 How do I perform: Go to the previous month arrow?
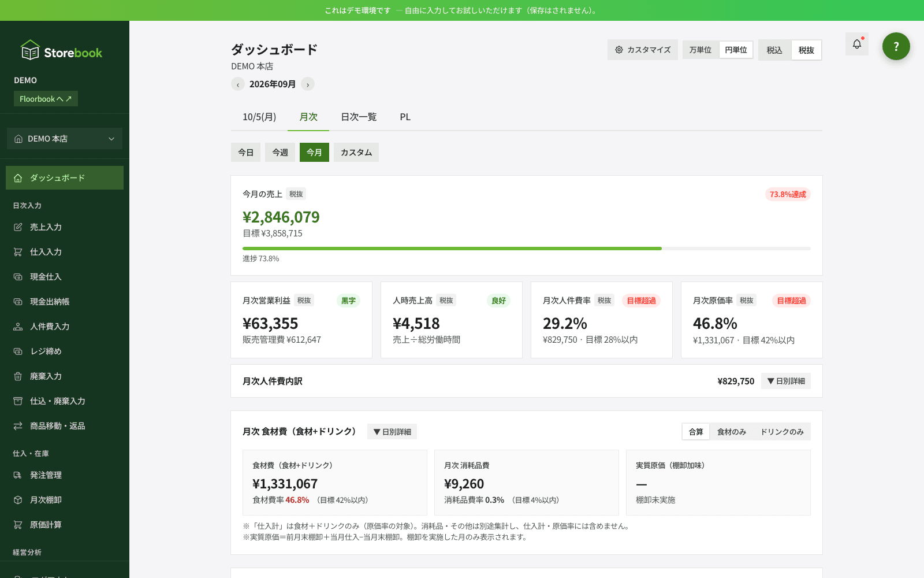click(x=238, y=84)
